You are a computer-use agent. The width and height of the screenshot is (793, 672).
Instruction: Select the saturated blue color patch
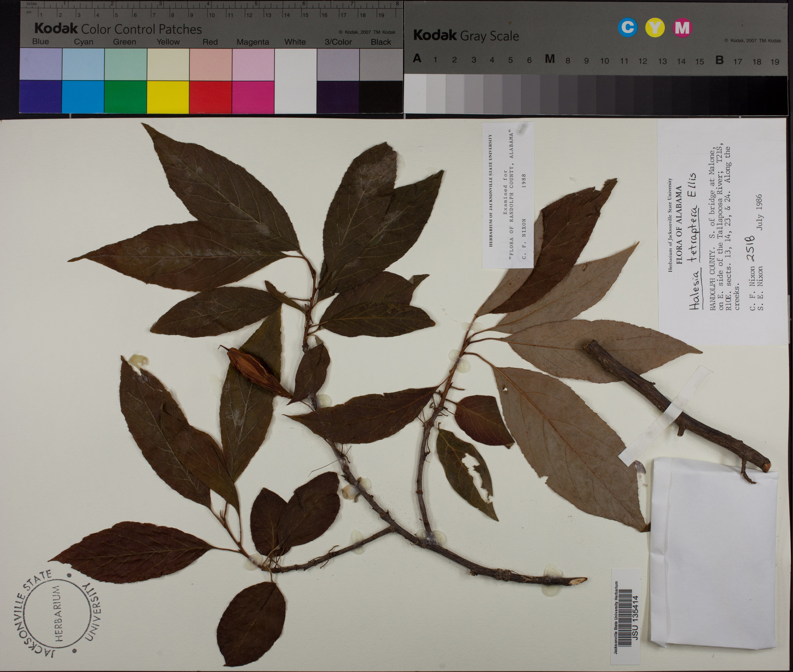click(40, 97)
